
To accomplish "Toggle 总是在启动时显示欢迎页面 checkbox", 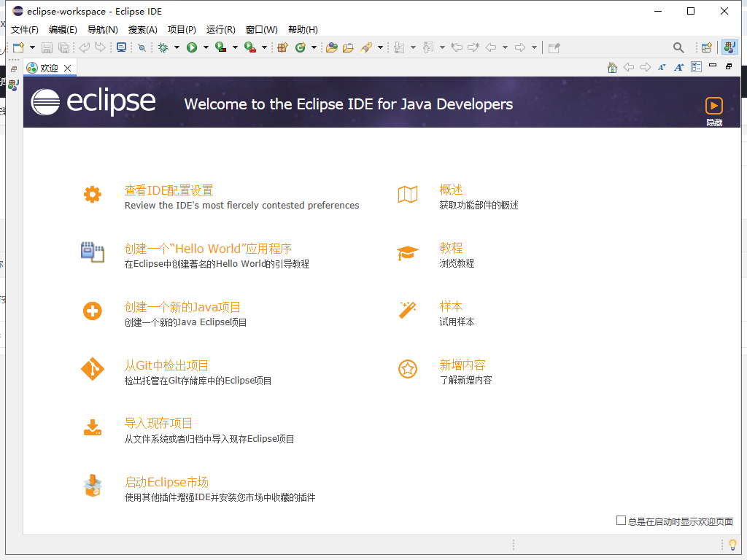I will [x=621, y=521].
